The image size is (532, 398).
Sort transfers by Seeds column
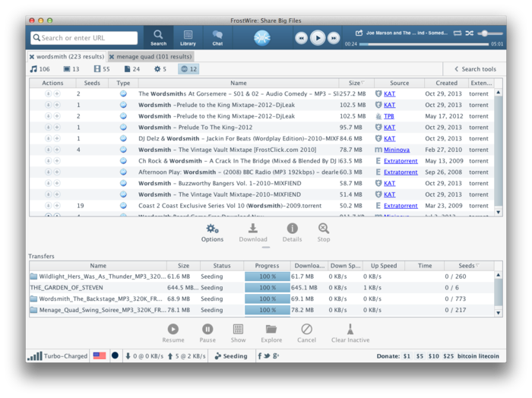tap(469, 265)
